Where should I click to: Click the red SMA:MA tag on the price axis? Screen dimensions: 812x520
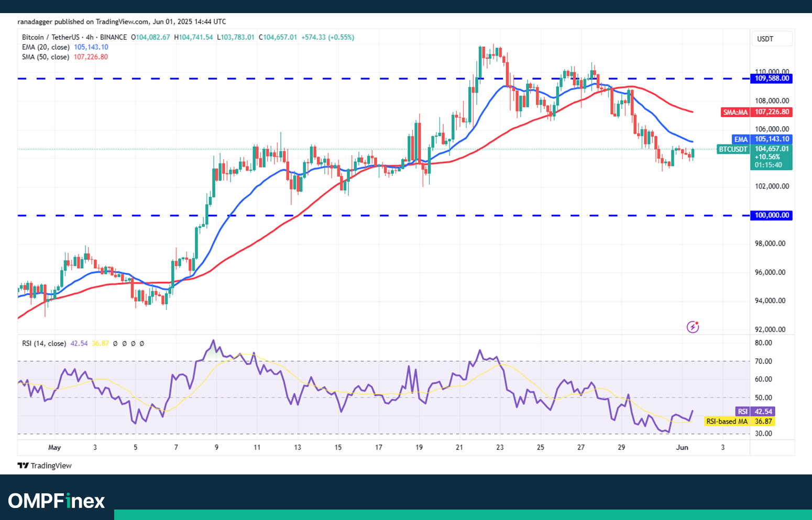click(x=735, y=112)
